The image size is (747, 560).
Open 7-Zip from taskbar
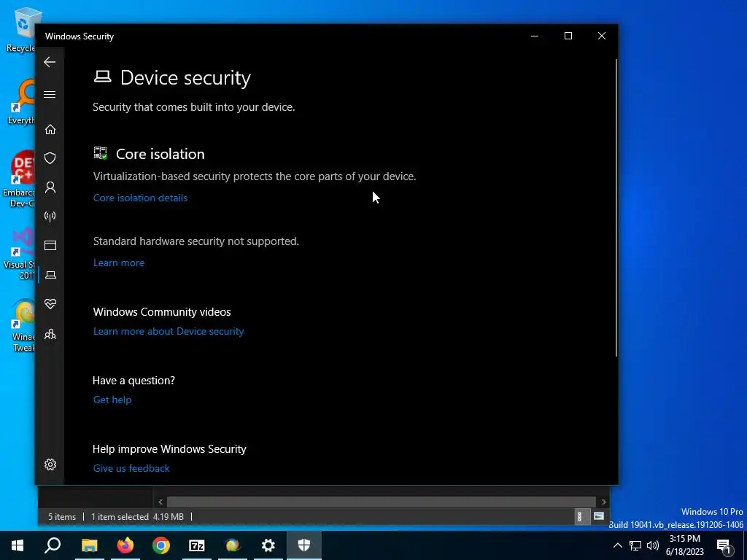pos(197,545)
